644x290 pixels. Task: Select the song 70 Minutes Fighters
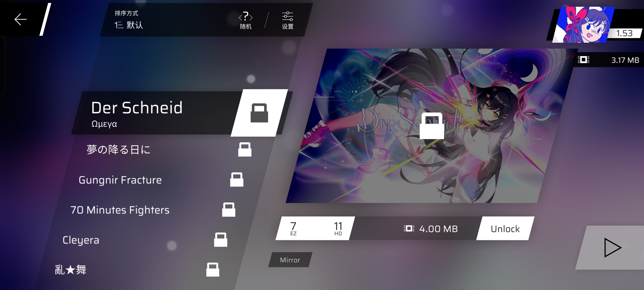pos(120,210)
